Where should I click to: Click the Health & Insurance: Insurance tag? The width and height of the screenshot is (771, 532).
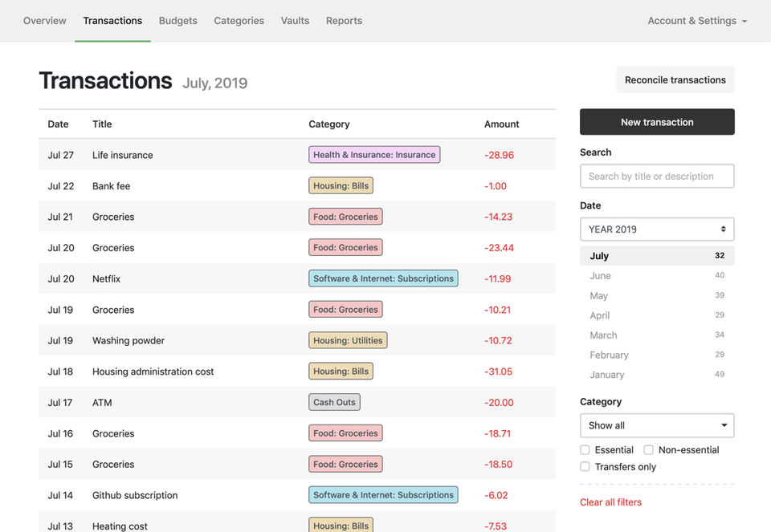[x=374, y=155]
